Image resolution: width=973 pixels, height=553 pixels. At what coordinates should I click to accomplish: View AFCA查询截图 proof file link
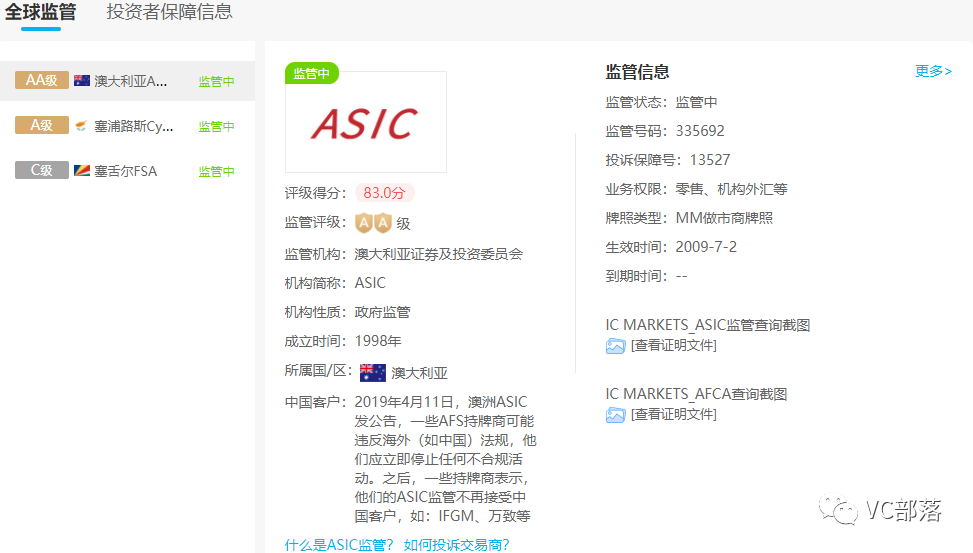coord(674,414)
